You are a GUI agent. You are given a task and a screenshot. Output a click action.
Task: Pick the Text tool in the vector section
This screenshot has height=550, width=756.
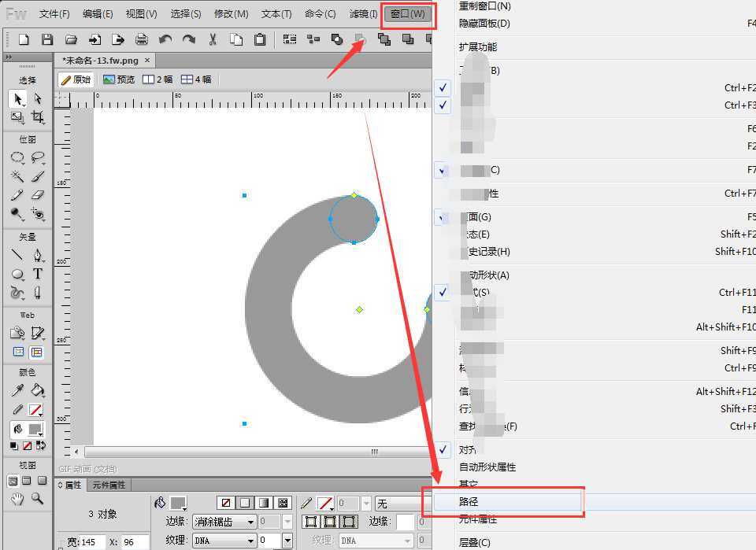(x=37, y=274)
